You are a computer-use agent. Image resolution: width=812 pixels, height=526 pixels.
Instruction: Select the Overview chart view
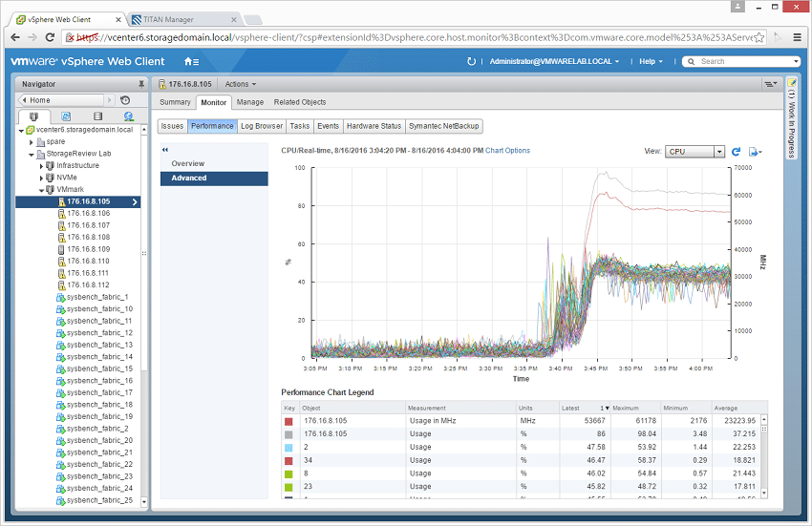tap(214, 163)
